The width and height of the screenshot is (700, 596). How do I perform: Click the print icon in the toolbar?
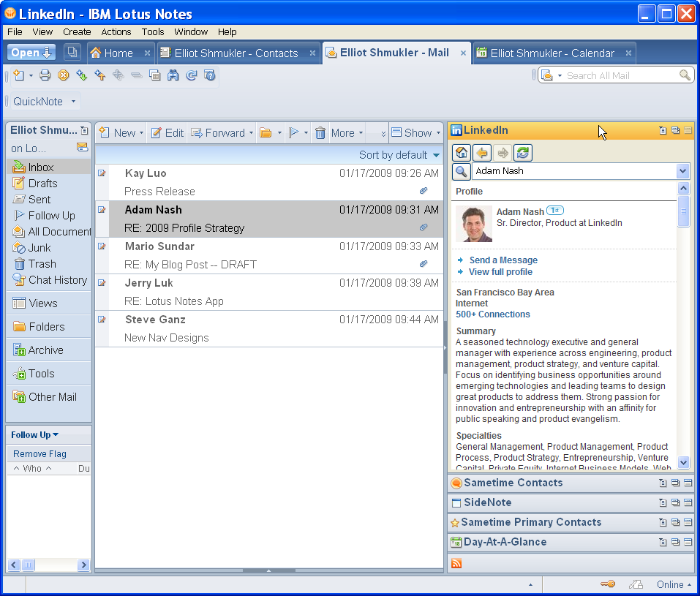(x=45, y=75)
